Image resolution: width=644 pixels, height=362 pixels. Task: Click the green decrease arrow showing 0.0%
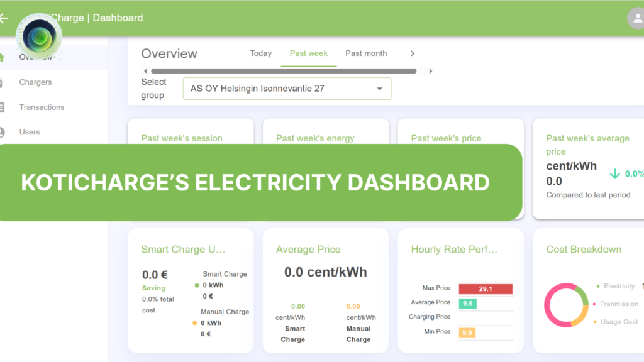coord(615,174)
